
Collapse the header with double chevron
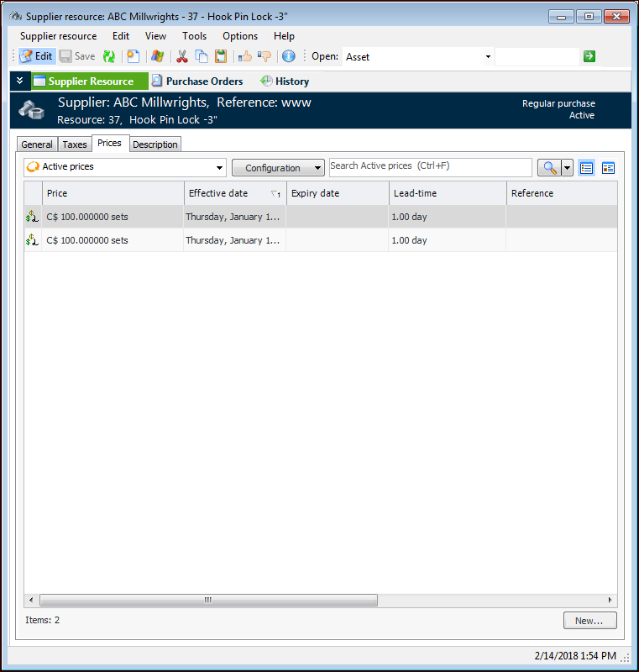(x=19, y=81)
